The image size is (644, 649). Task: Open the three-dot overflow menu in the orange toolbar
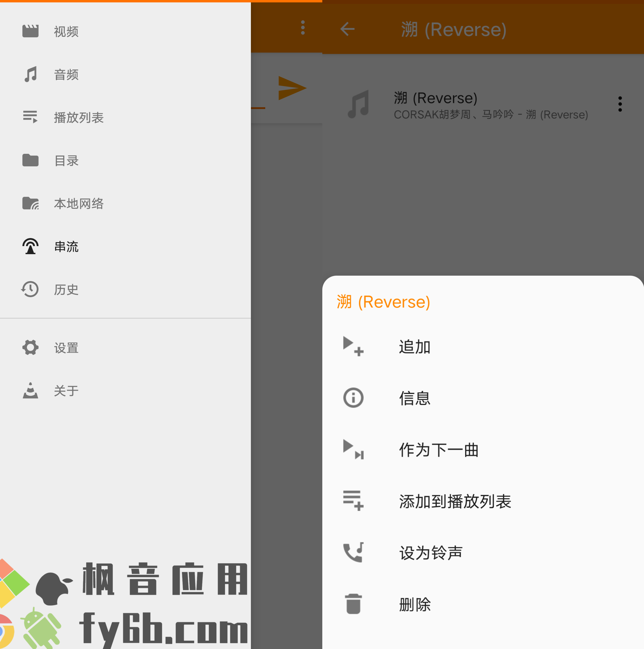(303, 27)
